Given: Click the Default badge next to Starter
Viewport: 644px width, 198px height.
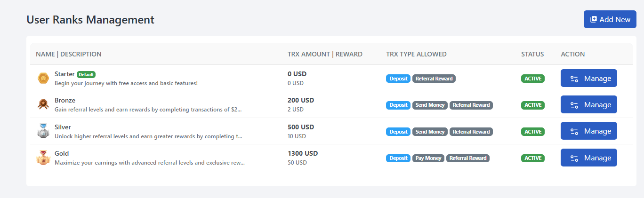Looking at the screenshot, I should [x=86, y=74].
